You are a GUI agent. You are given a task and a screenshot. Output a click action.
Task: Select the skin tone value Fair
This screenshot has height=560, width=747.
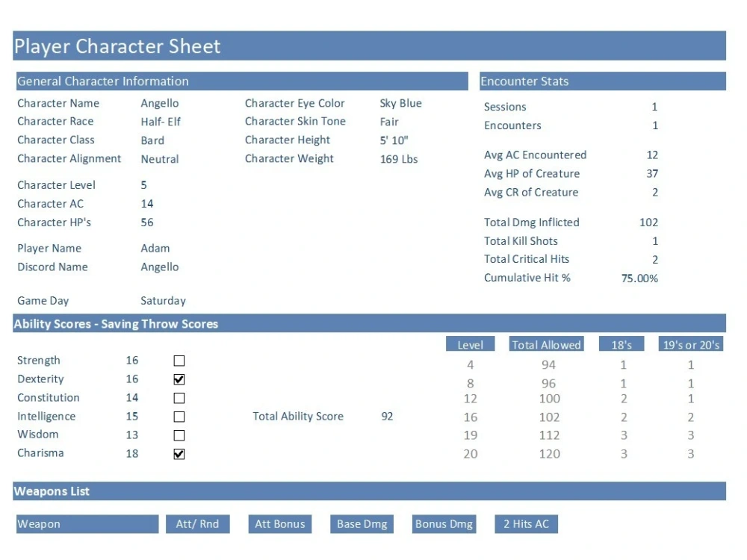point(389,122)
